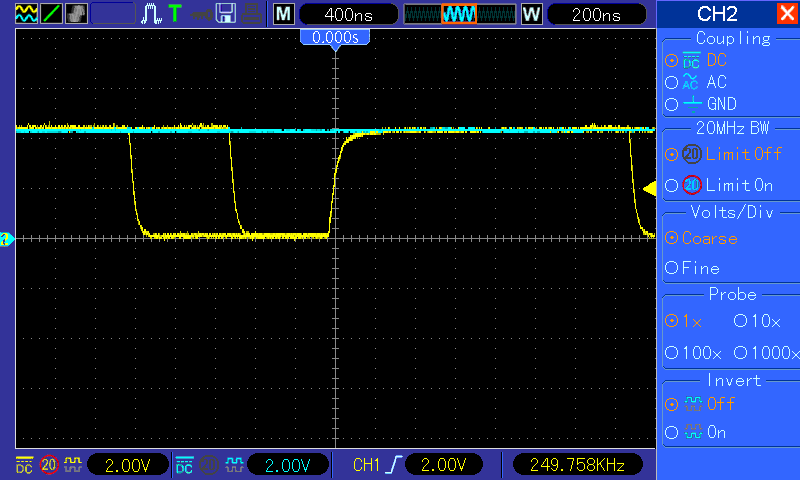Select bandwidth Limit On
This screenshot has width=800, height=480.
click(x=719, y=185)
